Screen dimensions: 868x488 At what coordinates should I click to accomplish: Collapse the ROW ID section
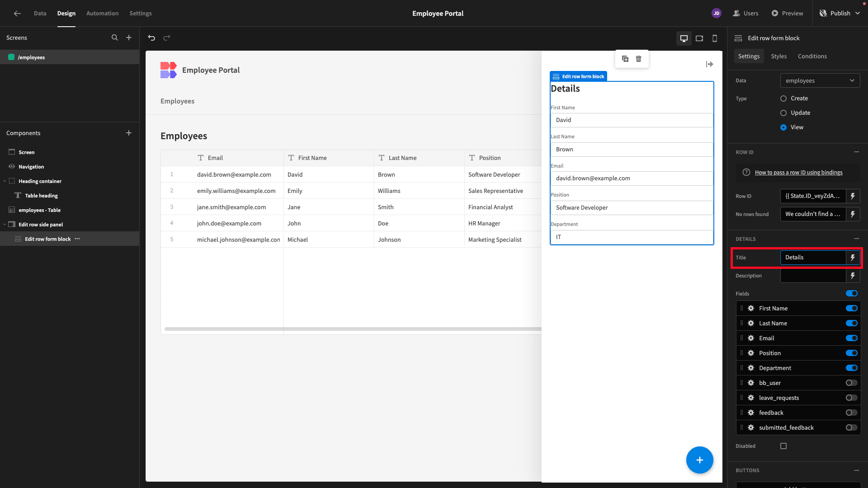tap(857, 152)
